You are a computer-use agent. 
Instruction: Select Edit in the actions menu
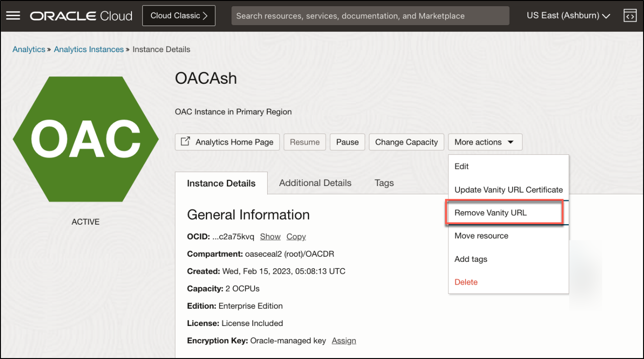(x=461, y=166)
